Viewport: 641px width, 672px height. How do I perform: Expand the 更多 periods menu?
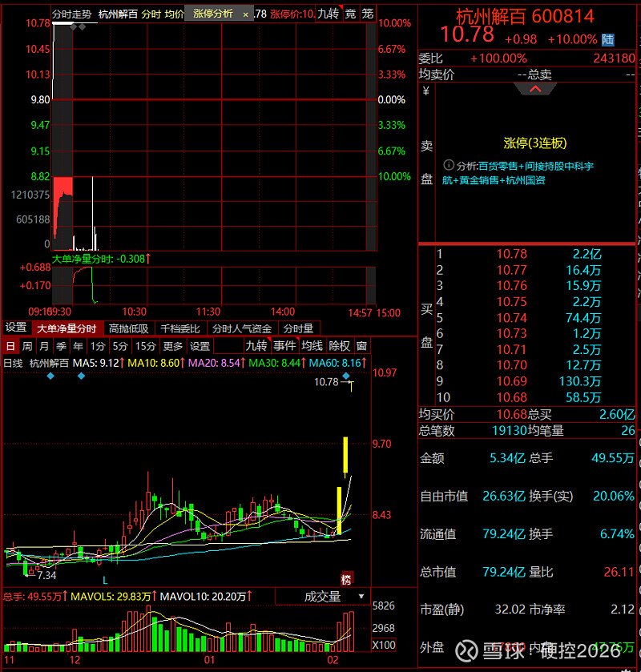click(173, 346)
